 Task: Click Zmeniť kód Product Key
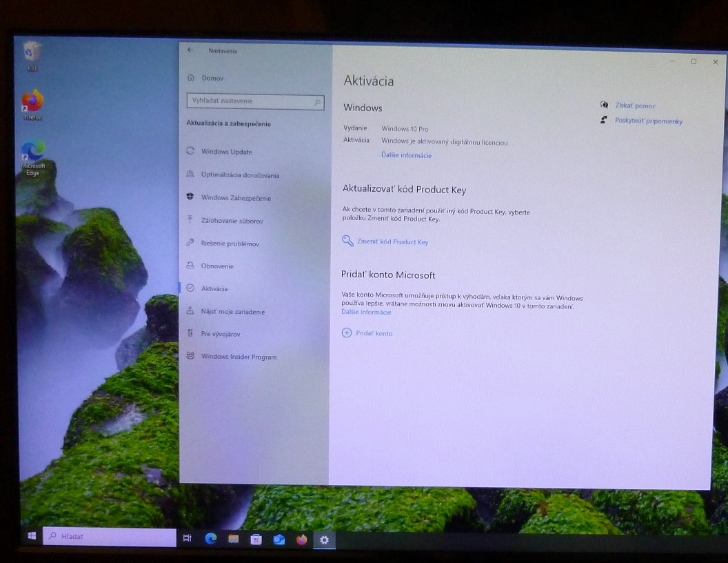pos(392,242)
